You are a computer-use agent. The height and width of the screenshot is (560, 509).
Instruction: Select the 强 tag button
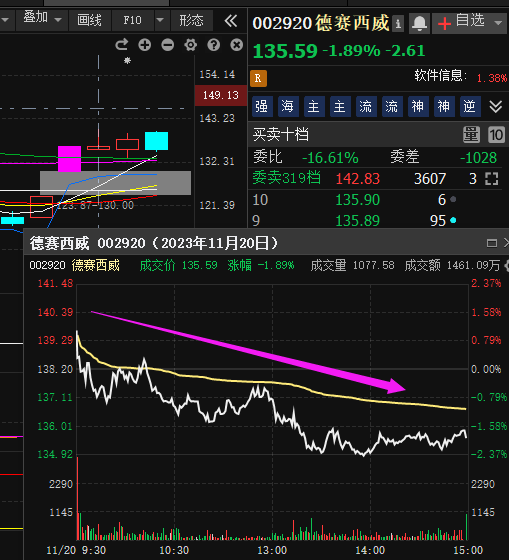pyautogui.click(x=262, y=106)
